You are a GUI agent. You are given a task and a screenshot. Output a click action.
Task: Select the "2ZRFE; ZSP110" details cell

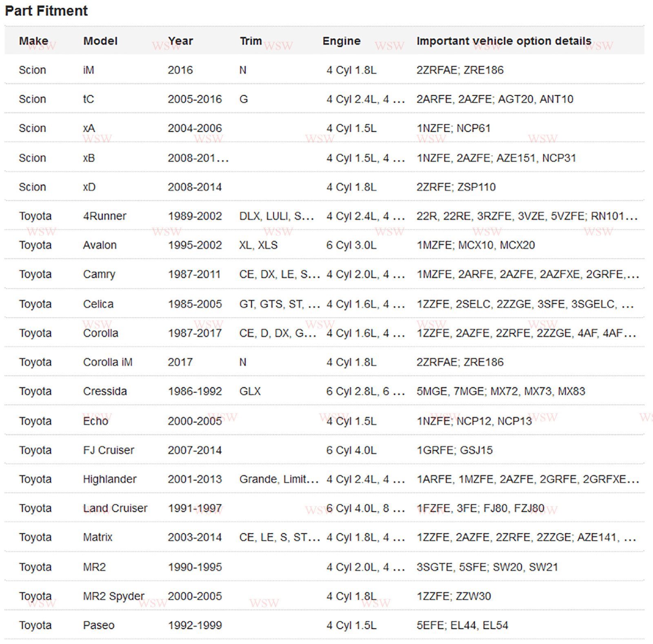pos(456,187)
